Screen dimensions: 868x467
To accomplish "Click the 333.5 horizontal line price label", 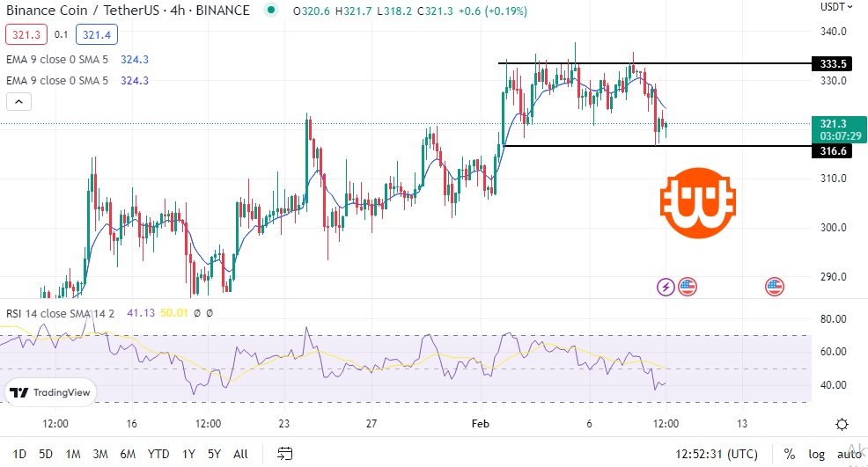I will point(833,63).
